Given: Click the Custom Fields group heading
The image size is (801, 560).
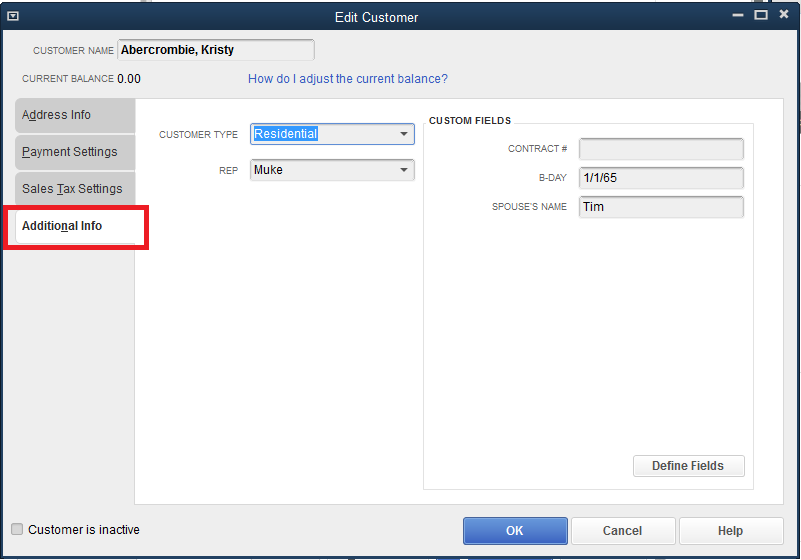Looking at the screenshot, I should pos(470,121).
